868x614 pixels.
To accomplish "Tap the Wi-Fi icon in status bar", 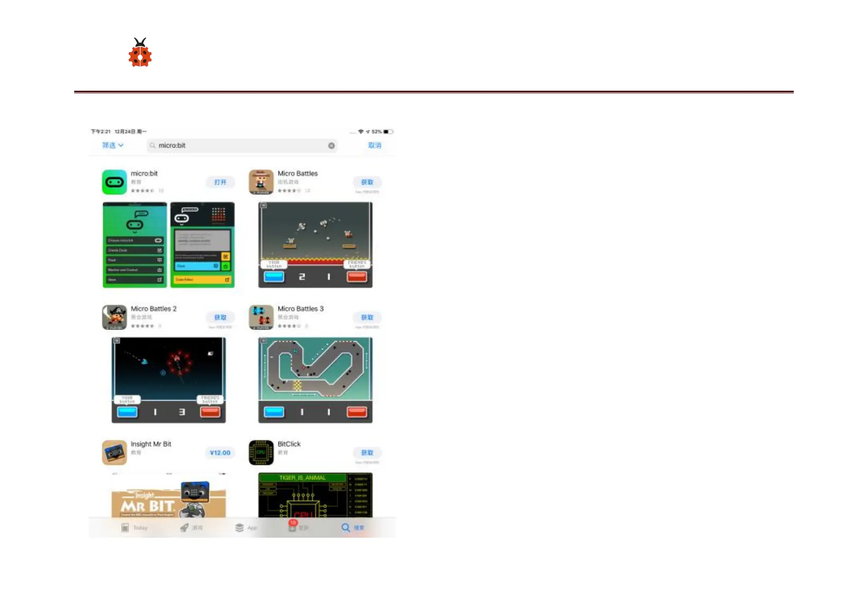I will 361,132.
